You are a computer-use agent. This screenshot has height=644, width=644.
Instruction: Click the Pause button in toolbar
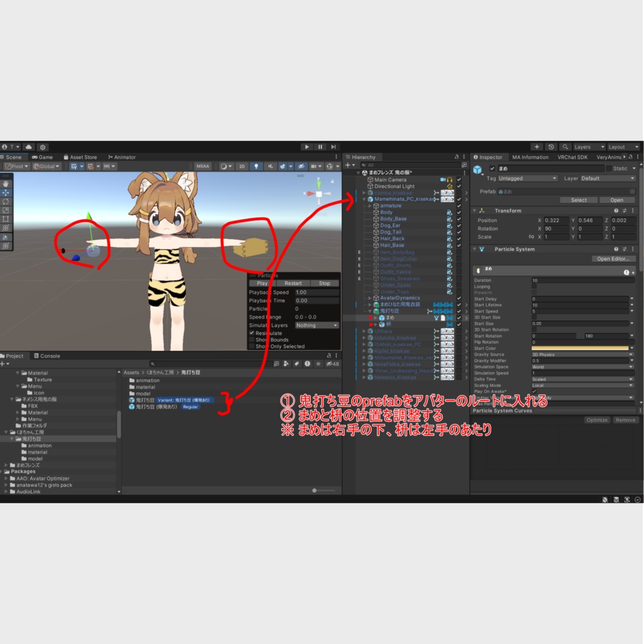tap(320, 147)
